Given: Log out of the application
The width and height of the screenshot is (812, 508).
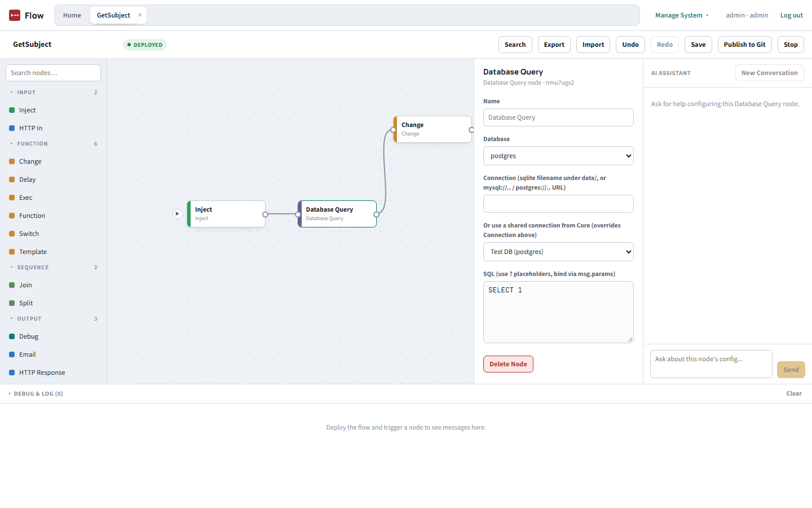Looking at the screenshot, I should point(792,15).
